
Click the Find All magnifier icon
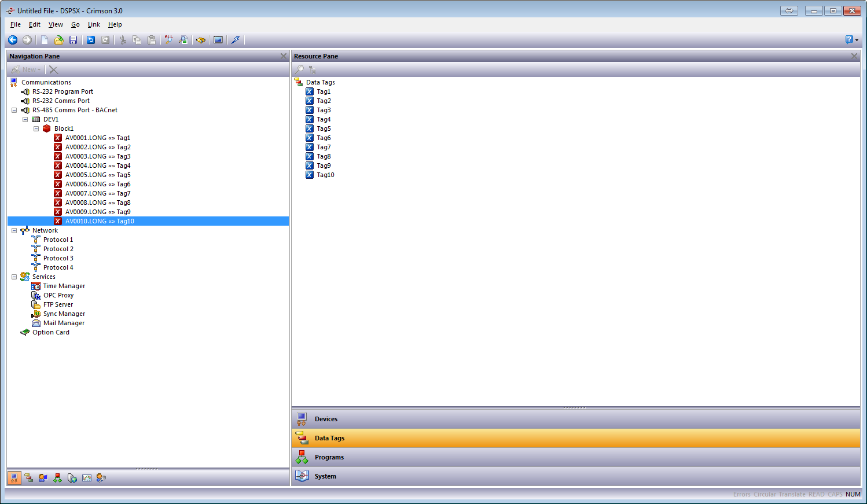click(x=169, y=40)
